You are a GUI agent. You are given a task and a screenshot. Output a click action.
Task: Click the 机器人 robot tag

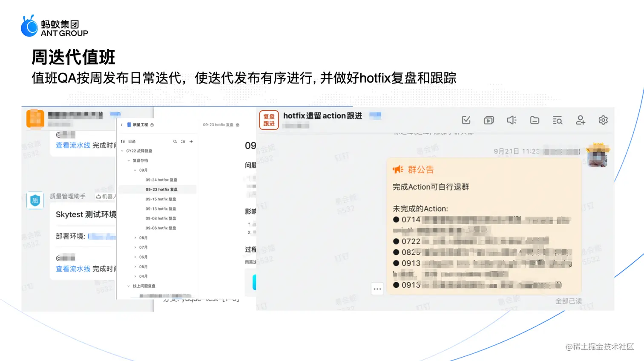coord(106,196)
